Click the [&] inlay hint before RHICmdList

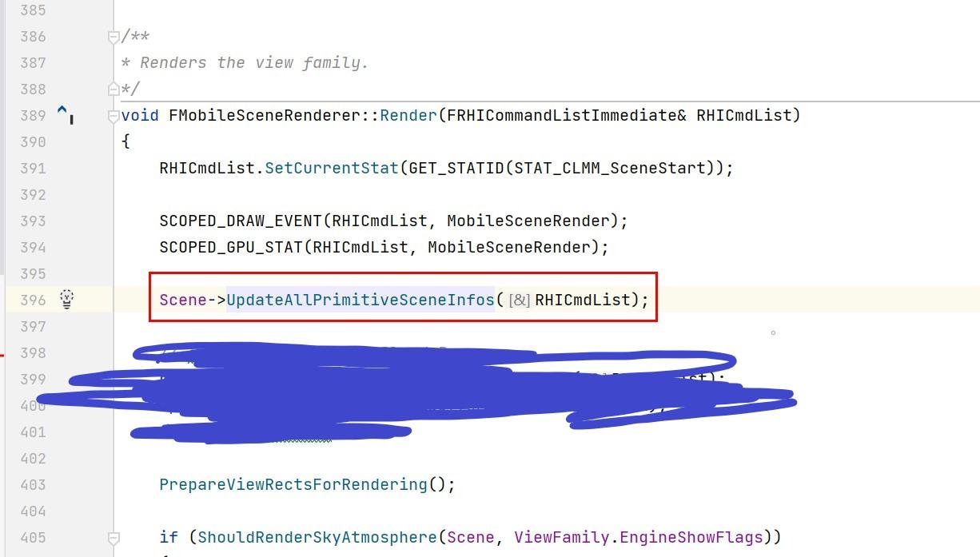click(x=520, y=300)
